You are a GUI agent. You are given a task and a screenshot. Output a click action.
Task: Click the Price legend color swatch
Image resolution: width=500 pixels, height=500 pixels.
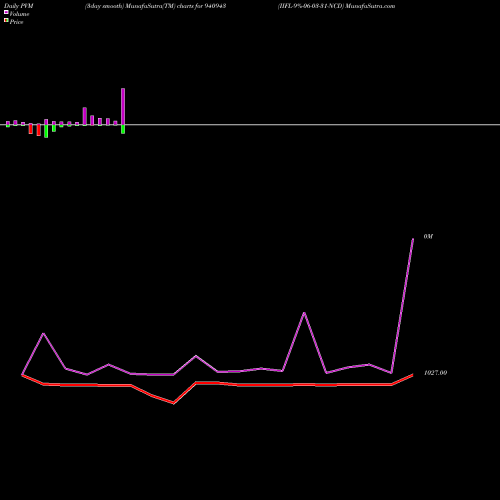pos(6,20)
